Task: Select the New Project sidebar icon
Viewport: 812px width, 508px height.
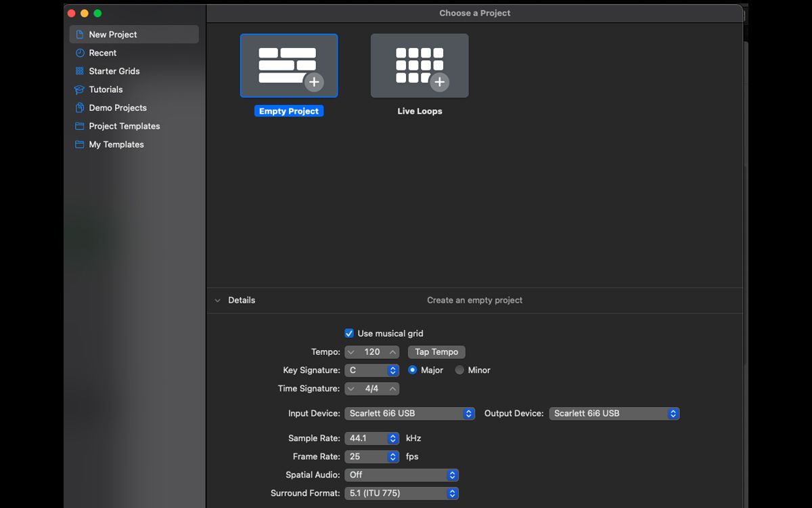Action: [79, 34]
